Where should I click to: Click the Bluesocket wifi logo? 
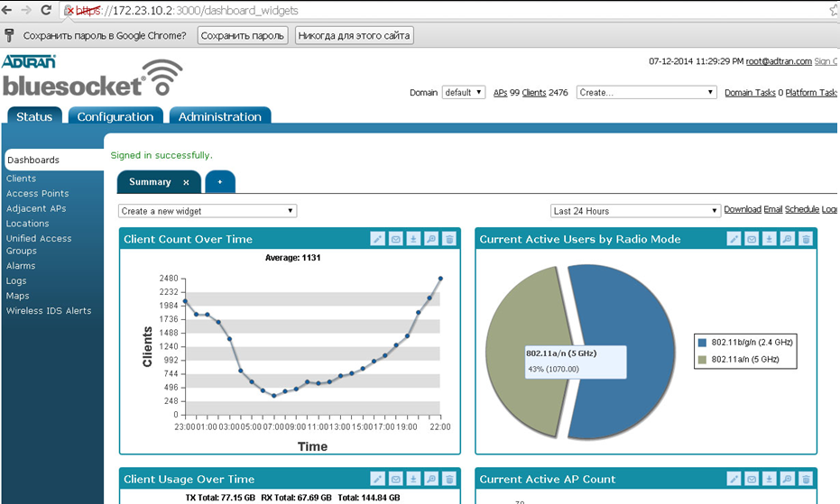coord(92,78)
